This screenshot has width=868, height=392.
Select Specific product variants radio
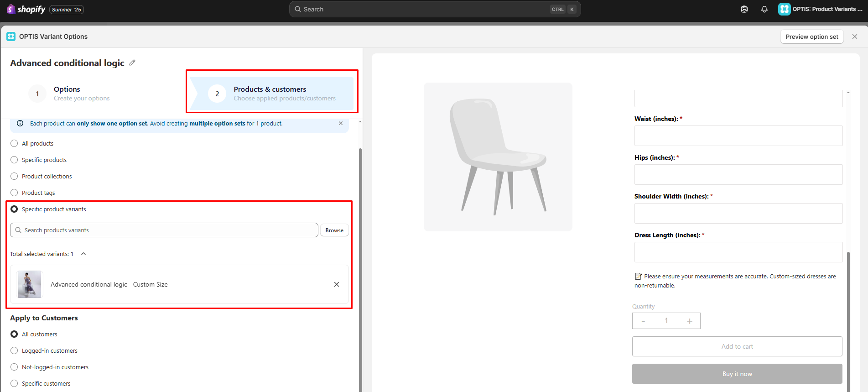coord(14,209)
